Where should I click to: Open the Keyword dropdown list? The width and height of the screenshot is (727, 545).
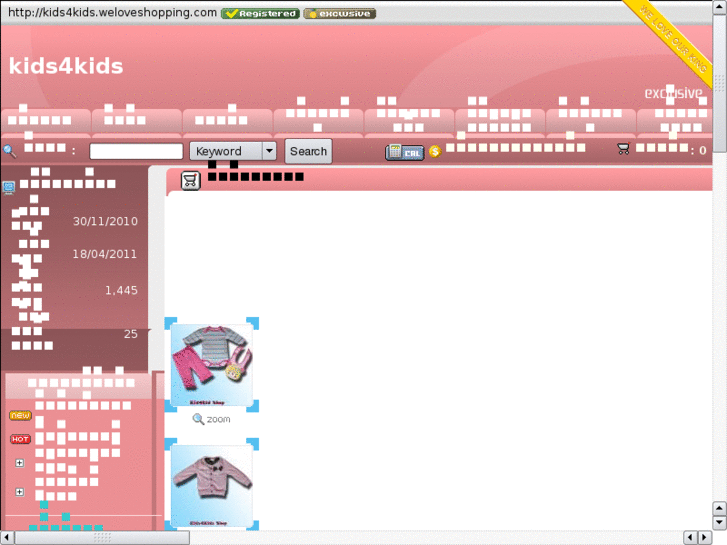233,151
